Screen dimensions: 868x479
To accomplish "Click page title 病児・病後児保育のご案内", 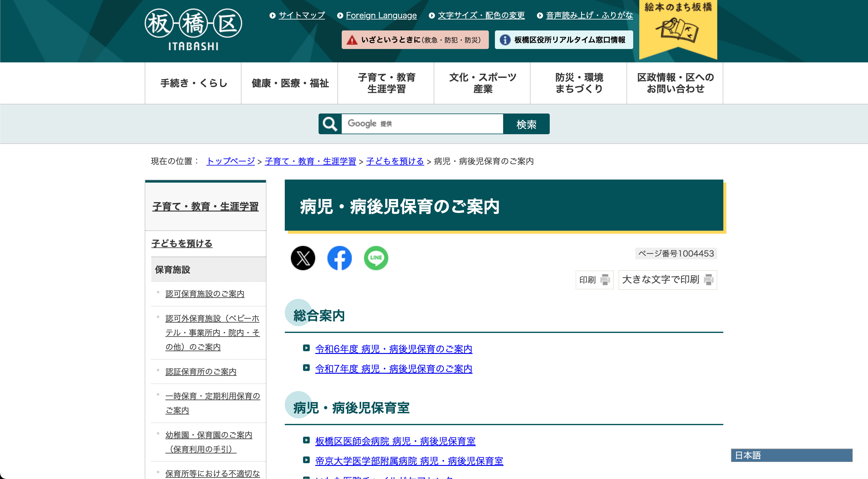I will [x=399, y=206].
